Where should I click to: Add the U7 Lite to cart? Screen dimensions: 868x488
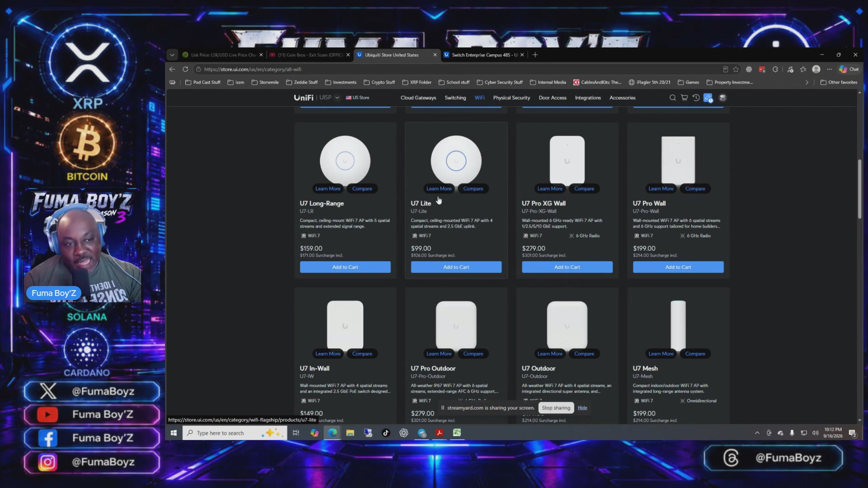[x=456, y=267]
